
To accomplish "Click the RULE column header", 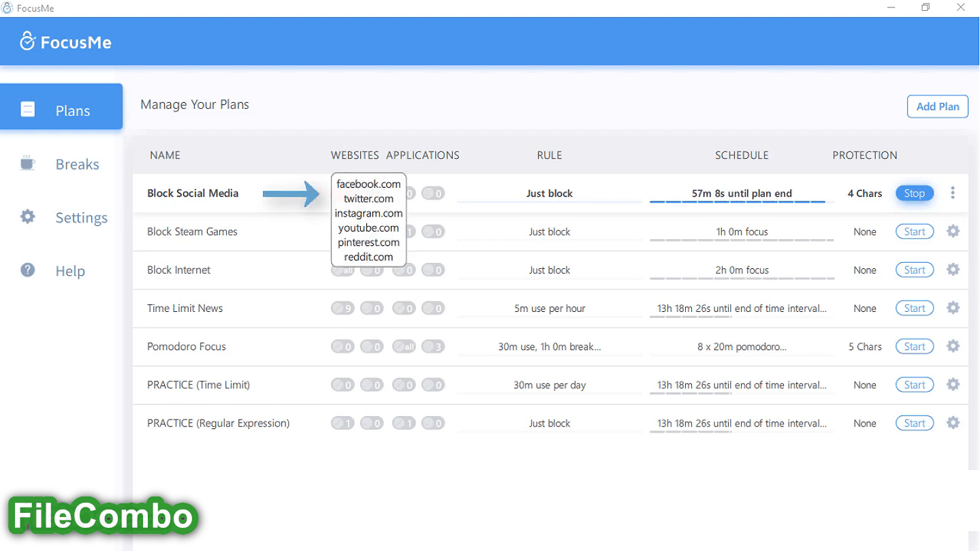I will (550, 155).
